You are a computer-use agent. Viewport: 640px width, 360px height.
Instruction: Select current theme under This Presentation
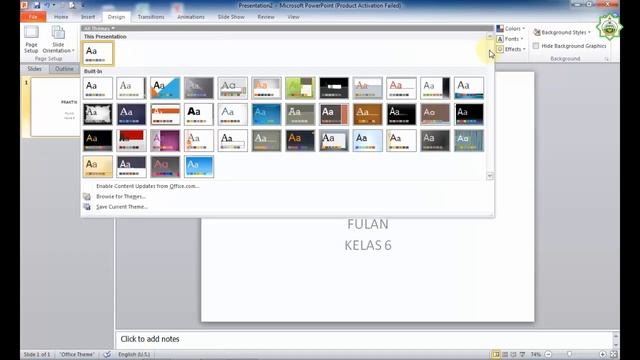click(x=98, y=53)
